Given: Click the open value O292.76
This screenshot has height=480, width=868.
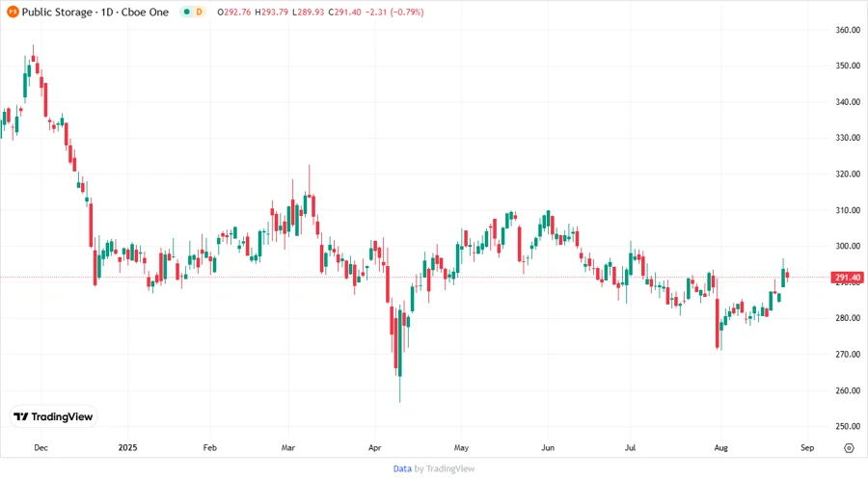Looking at the screenshot, I should tap(234, 12).
